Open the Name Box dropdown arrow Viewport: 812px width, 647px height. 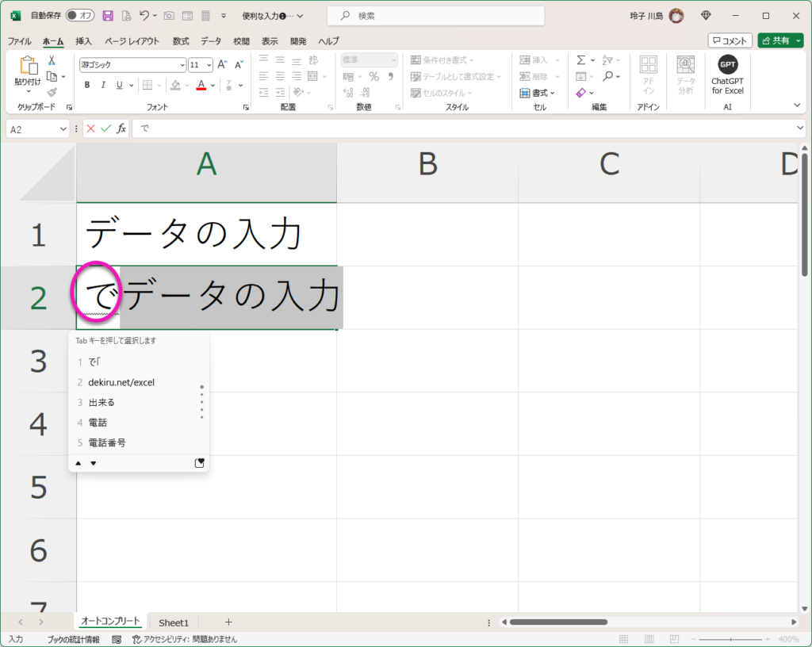63,129
